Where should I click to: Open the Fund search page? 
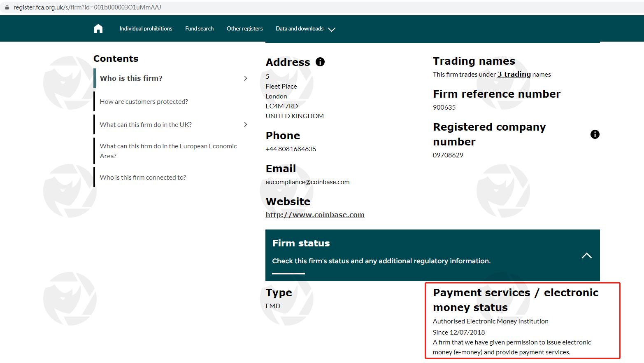coord(199,28)
